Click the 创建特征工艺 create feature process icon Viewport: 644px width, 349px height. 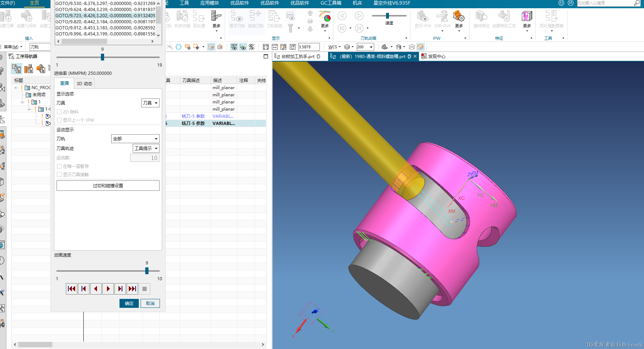pos(504,19)
